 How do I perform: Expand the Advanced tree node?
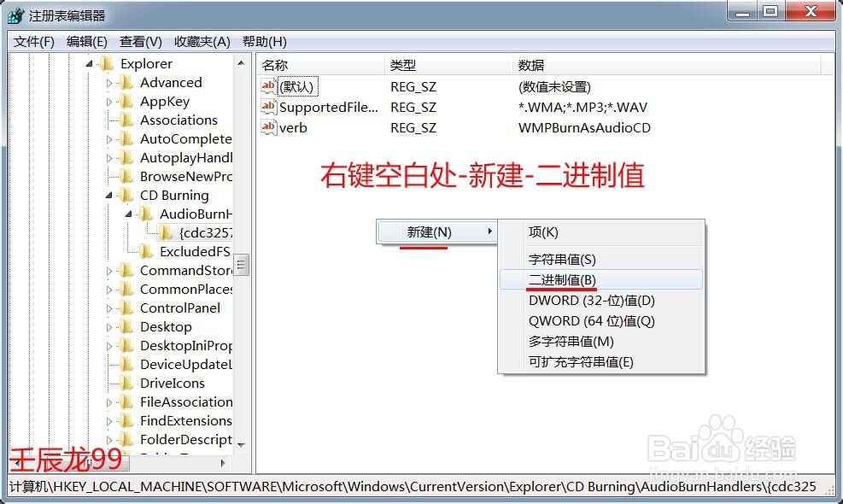109,83
